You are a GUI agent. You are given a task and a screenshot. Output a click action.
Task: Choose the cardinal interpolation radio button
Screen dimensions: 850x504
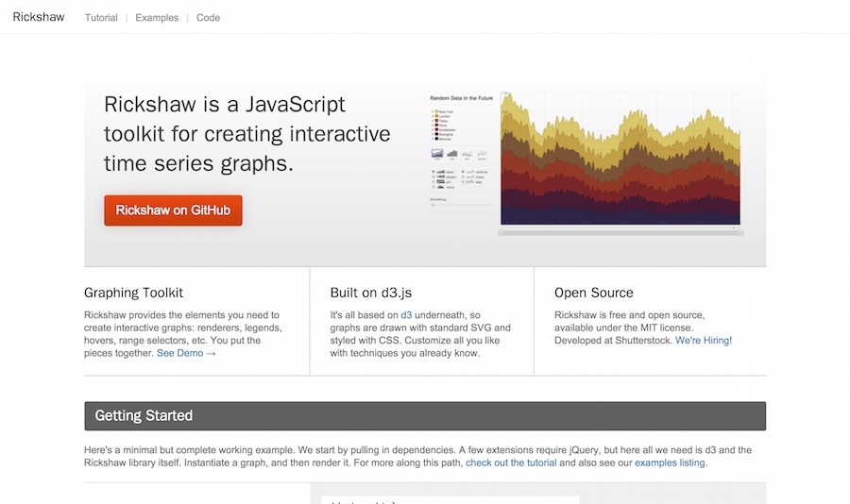pyautogui.click(x=463, y=172)
